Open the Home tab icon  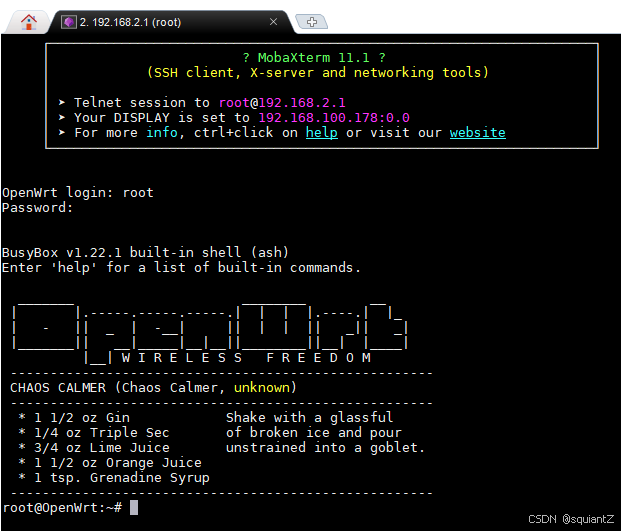coord(29,22)
